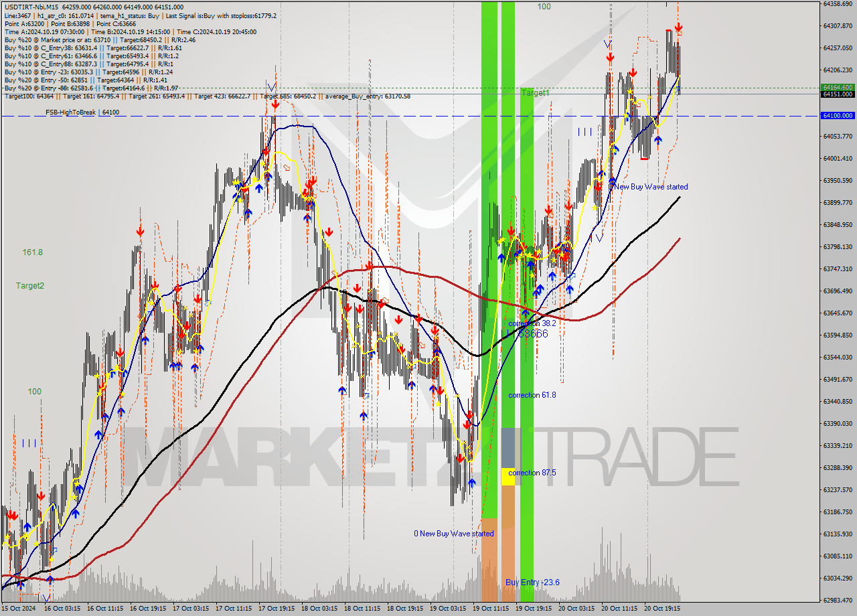The image size is (857, 616).
Task: Click the 'Target100: 64364' targets line
Action: 207,96
